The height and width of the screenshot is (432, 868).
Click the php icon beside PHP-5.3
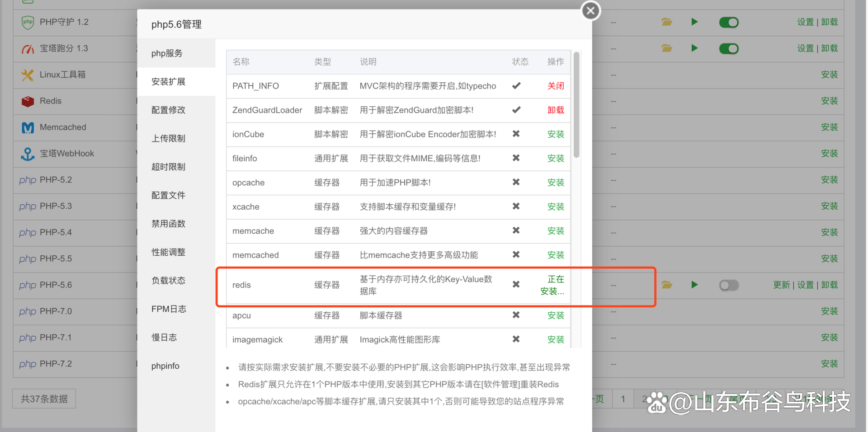click(28, 206)
